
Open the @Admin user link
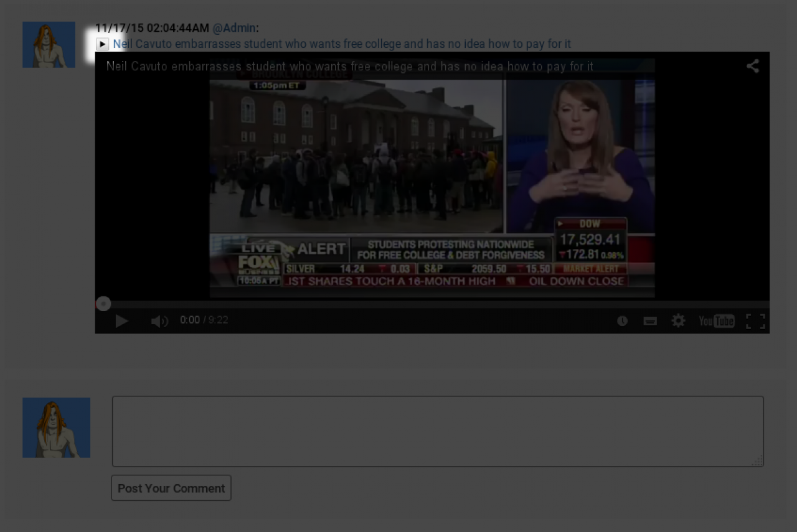(234, 28)
